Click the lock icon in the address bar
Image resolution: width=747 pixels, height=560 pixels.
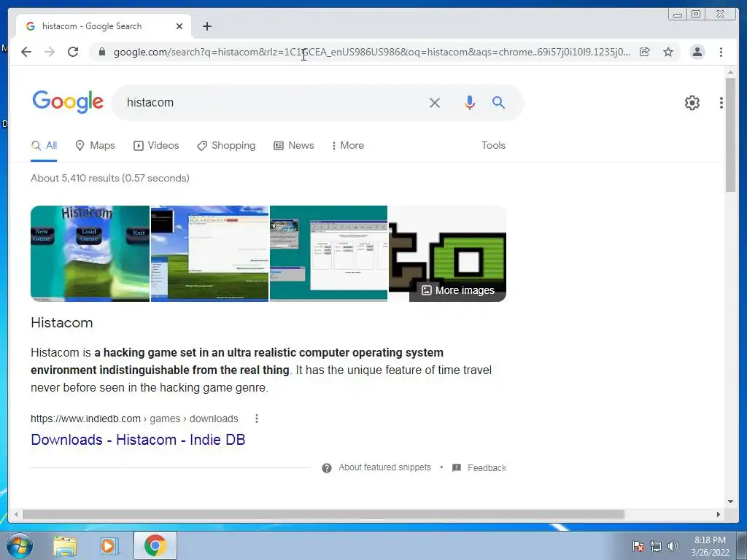(x=102, y=52)
